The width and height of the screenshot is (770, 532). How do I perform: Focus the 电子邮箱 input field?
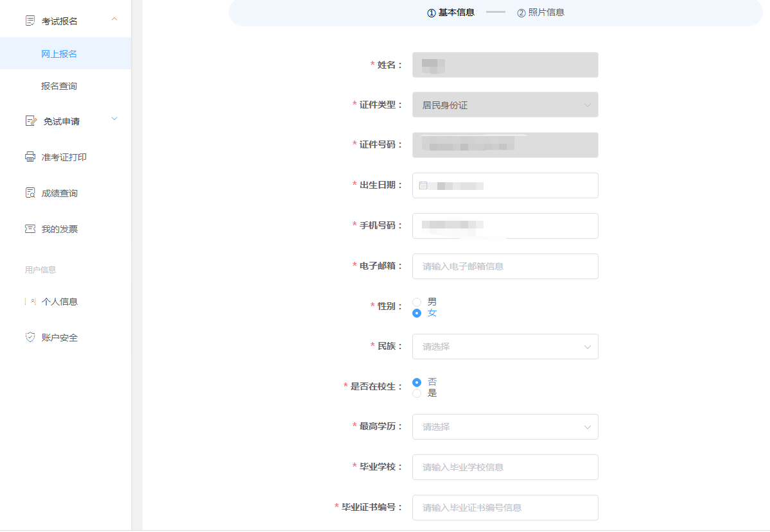coord(505,266)
